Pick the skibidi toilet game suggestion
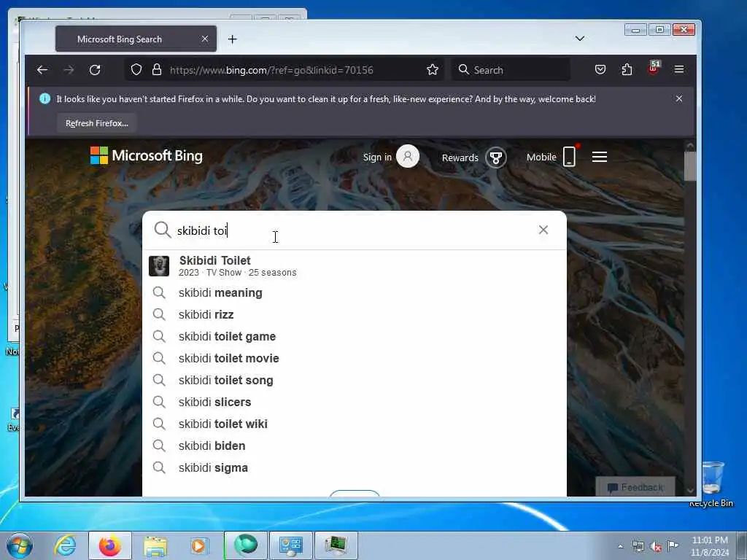The image size is (747, 560). (355, 336)
